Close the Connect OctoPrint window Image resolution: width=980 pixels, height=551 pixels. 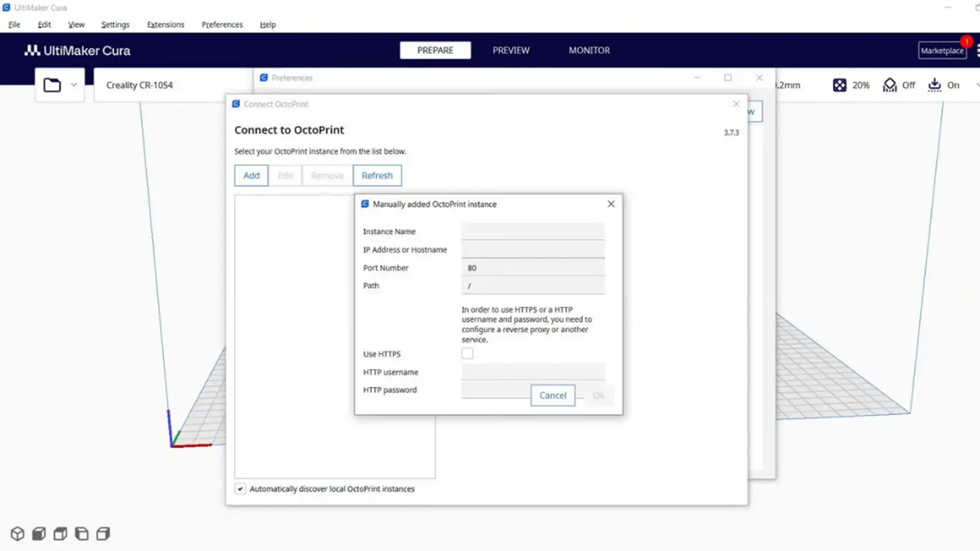[x=736, y=104]
